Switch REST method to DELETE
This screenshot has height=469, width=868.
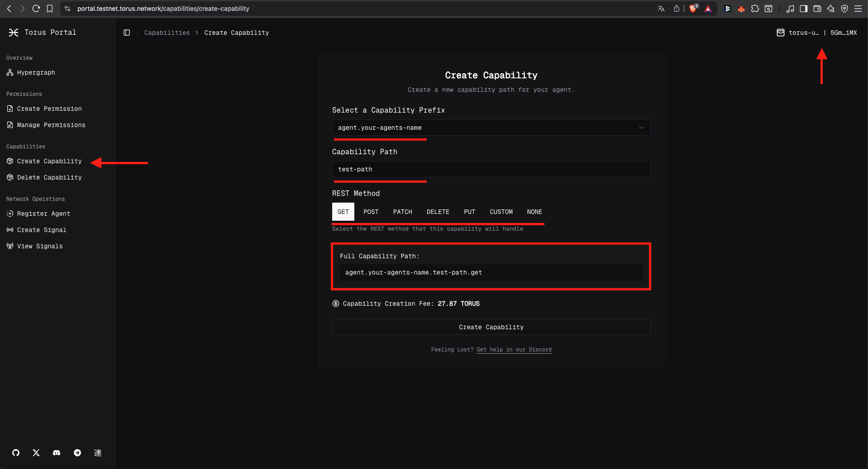438,212
